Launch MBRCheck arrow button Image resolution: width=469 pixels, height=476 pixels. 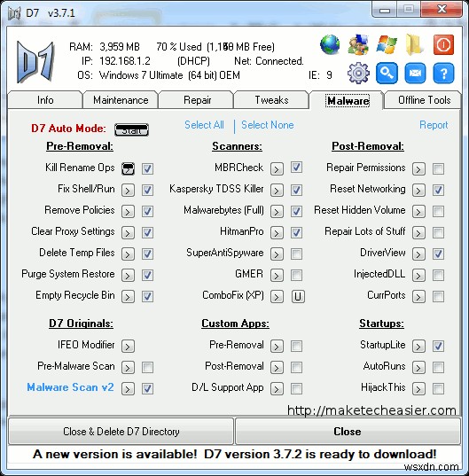click(277, 168)
